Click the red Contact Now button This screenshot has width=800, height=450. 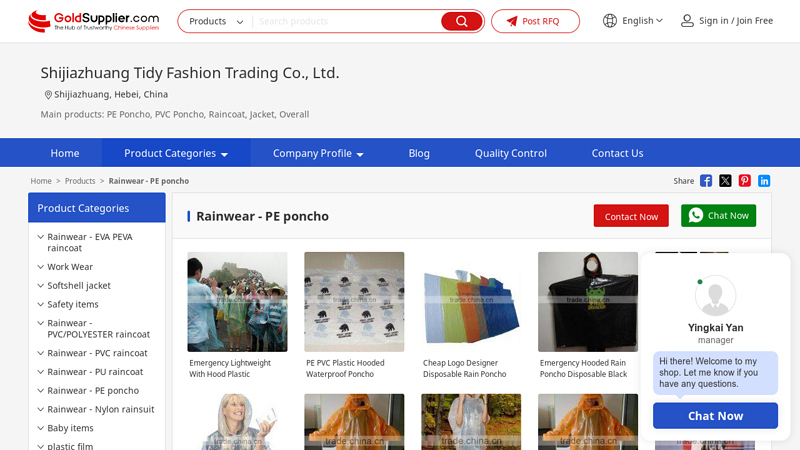click(x=631, y=216)
